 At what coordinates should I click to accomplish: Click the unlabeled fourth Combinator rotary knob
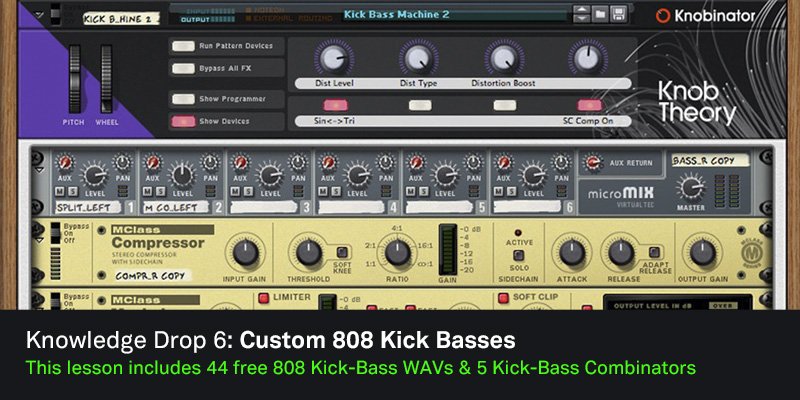point(588,59)
